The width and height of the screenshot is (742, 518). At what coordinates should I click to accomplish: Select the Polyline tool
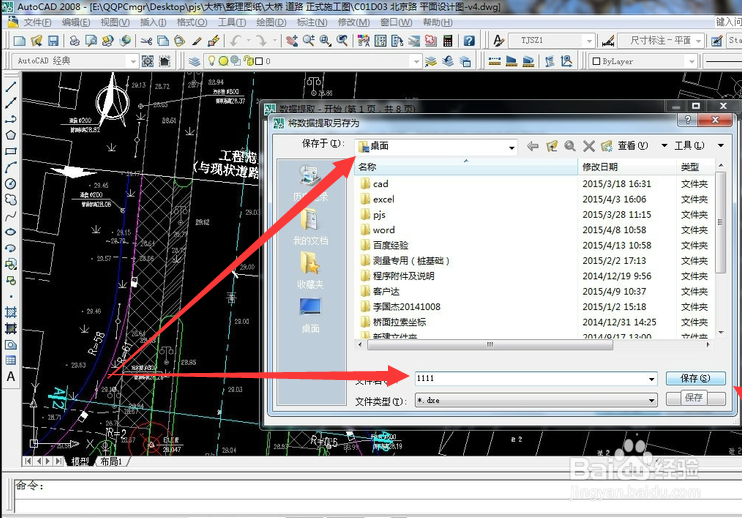(10, 119)
